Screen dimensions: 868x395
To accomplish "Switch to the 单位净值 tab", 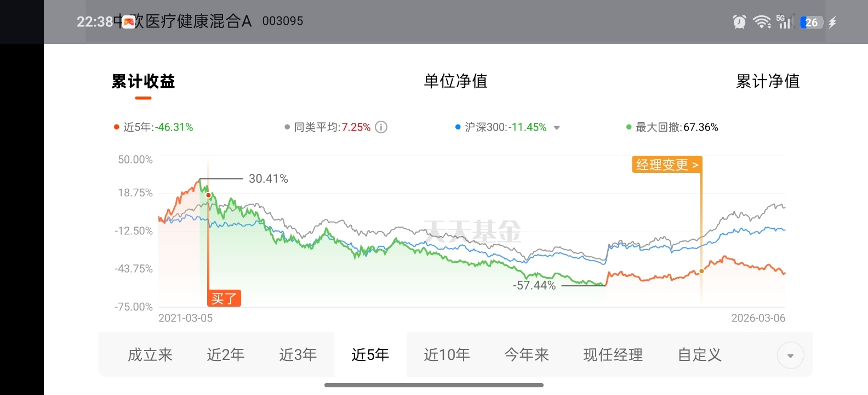I will tap(455, 81).
